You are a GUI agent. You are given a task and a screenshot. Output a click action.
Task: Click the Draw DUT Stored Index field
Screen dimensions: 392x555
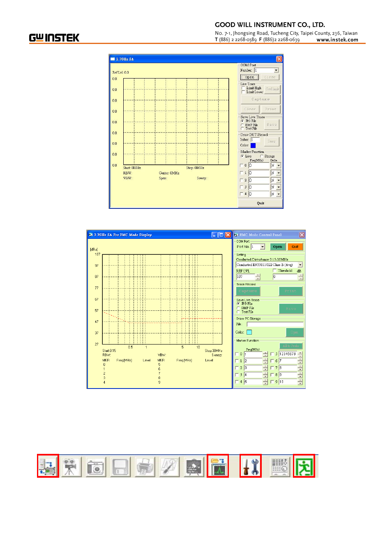click(256, 140)
